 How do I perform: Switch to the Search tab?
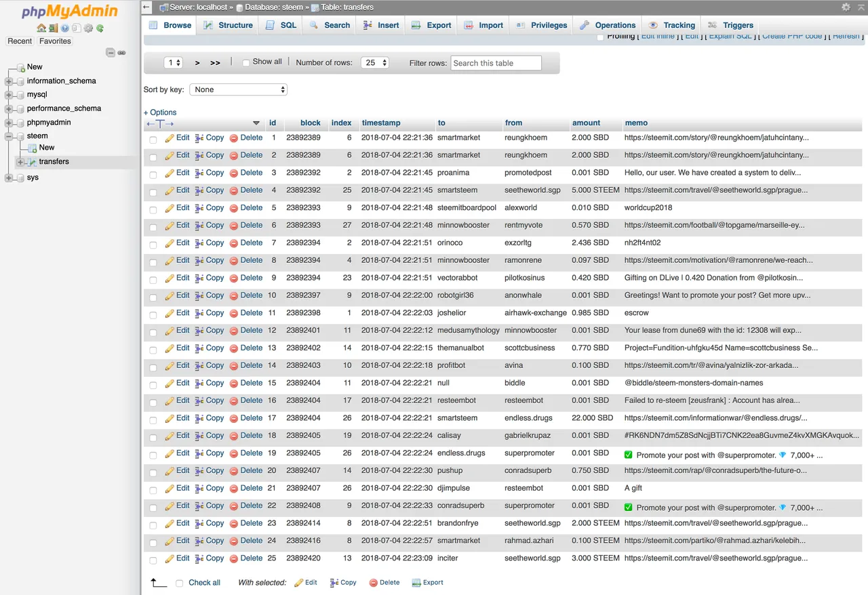pyautogui.click(x=330, y=25)
